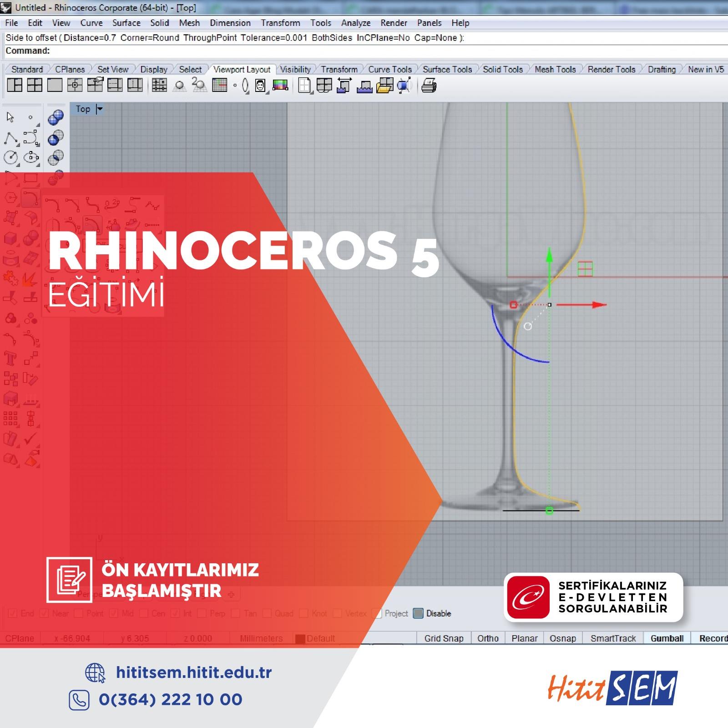Click the Boolean Intersection spheres icon
Viewport: 728px width, 728px height.
[56, 157]
